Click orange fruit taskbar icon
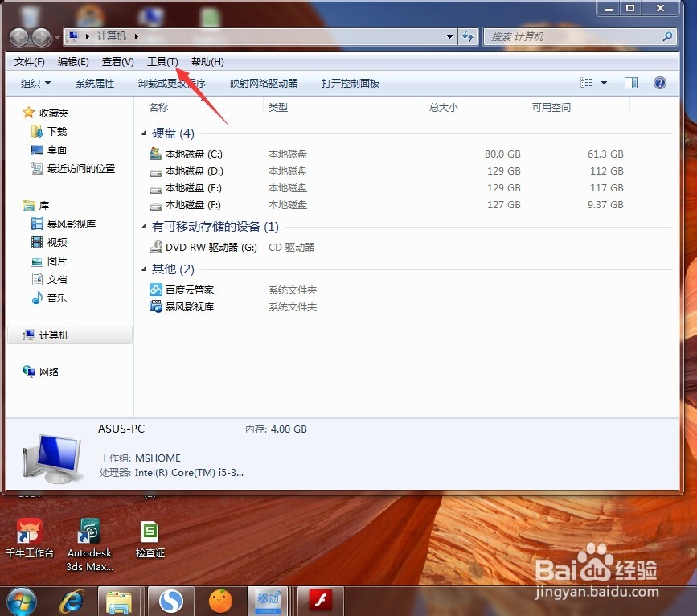Screen dimensions: 697x616 [220, 602]
